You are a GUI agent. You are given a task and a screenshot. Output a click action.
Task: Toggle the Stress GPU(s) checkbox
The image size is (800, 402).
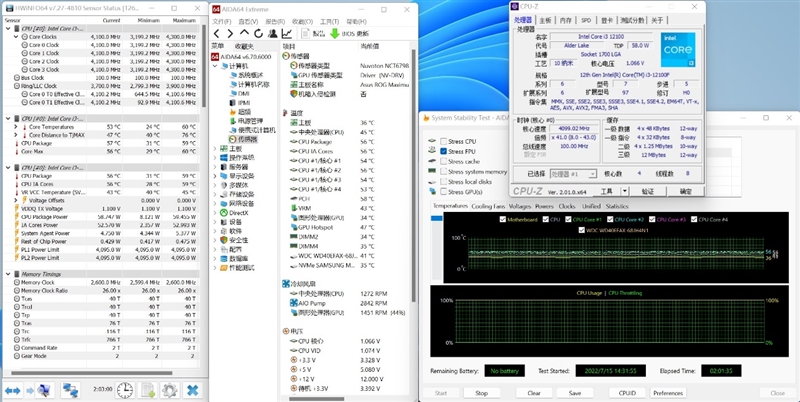[445, 191]
